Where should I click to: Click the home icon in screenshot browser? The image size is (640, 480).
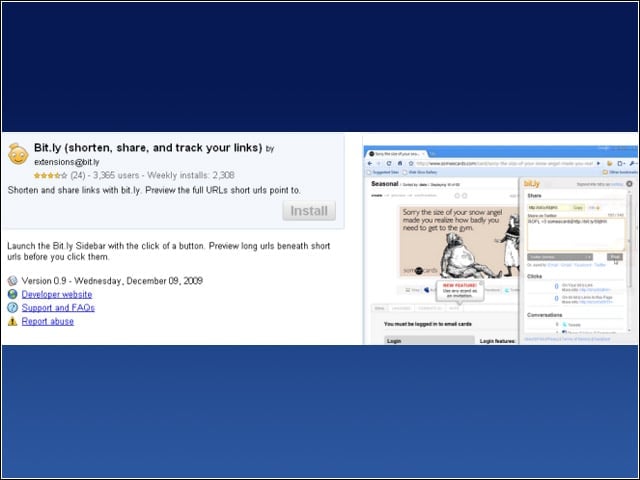pos(400,163)
